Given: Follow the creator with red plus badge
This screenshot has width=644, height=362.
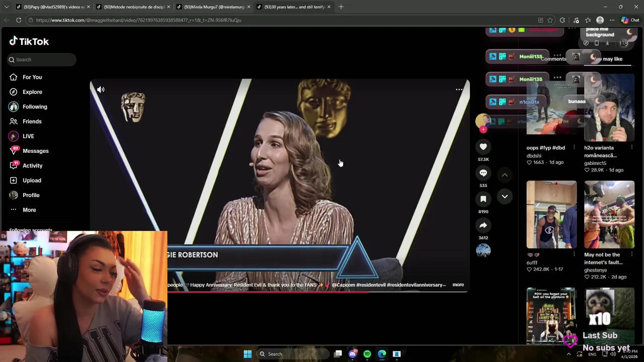Looking at the screenshot, I should 483,129.
